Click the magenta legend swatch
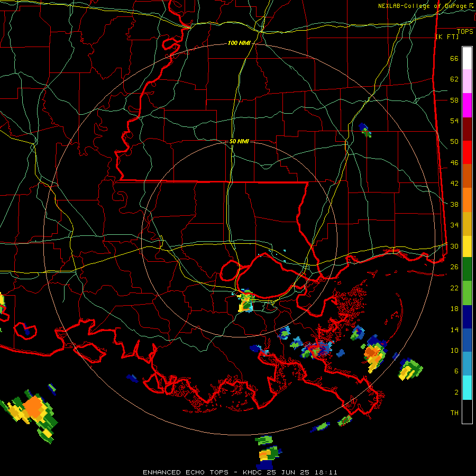This screenshot has width=476, height=476. pyautogui.click(x=467, y=105)
